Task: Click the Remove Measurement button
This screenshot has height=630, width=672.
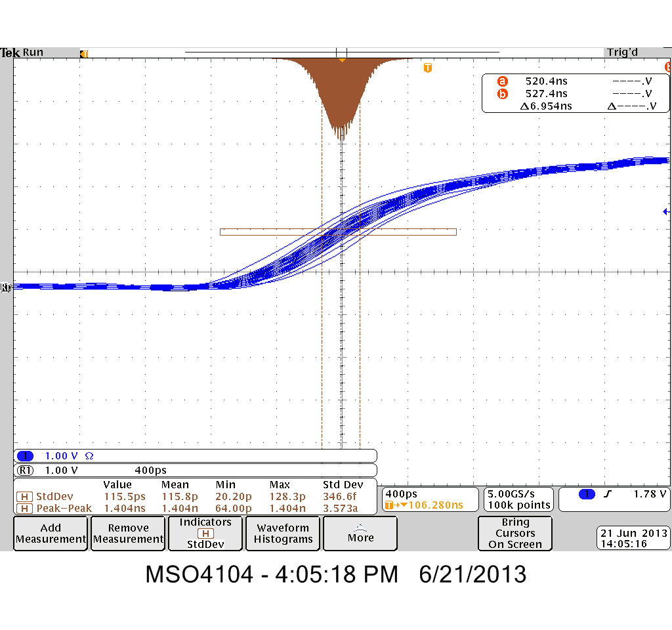Action: point(128,533)
